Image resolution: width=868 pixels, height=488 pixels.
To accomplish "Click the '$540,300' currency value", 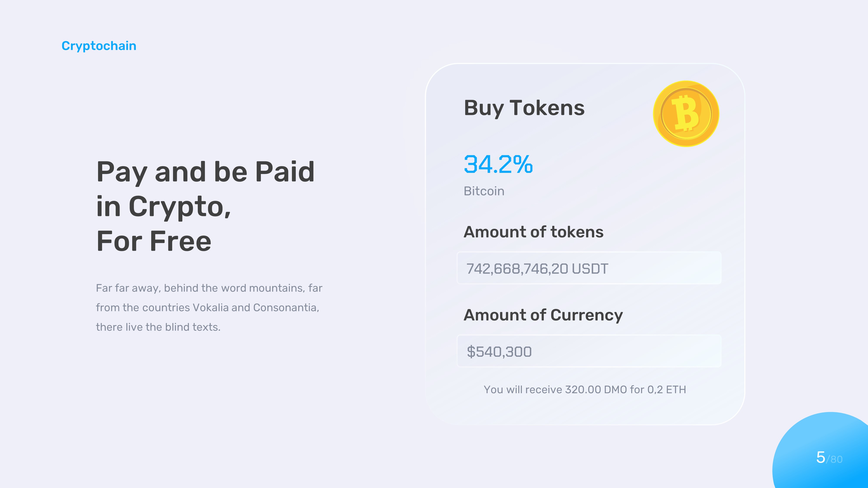I will [x=499, y=352].
